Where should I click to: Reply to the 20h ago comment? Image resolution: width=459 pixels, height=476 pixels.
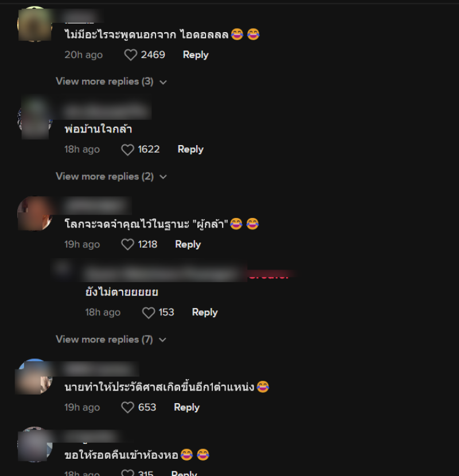[x=196, y=55]
